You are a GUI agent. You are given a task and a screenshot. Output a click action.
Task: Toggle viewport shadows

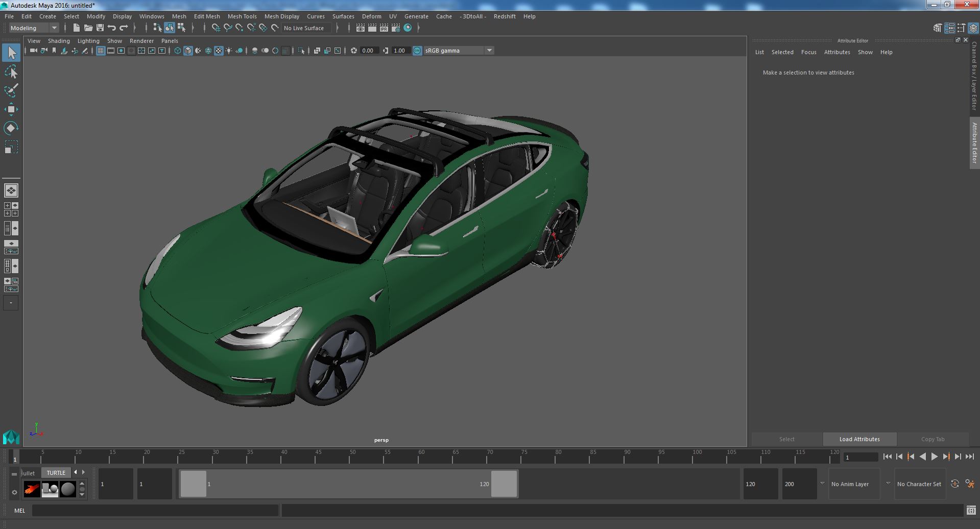tap(239, 51)
